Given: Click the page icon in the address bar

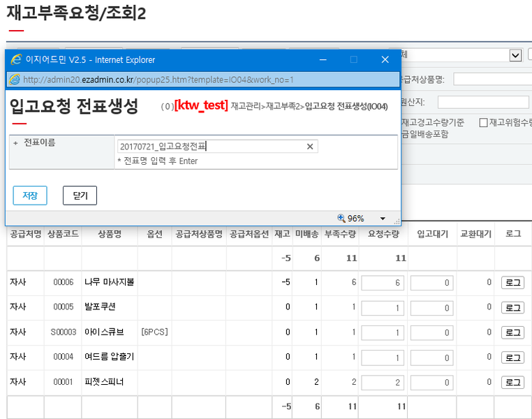Looking at the screenshot, I should point(15,80).
